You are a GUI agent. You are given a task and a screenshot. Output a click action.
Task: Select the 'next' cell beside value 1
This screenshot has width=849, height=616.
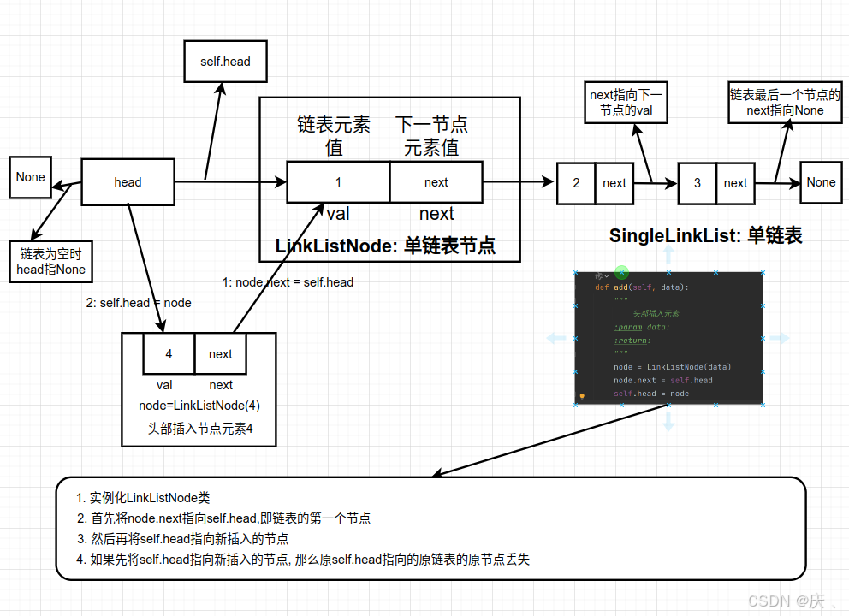(436, 182)
